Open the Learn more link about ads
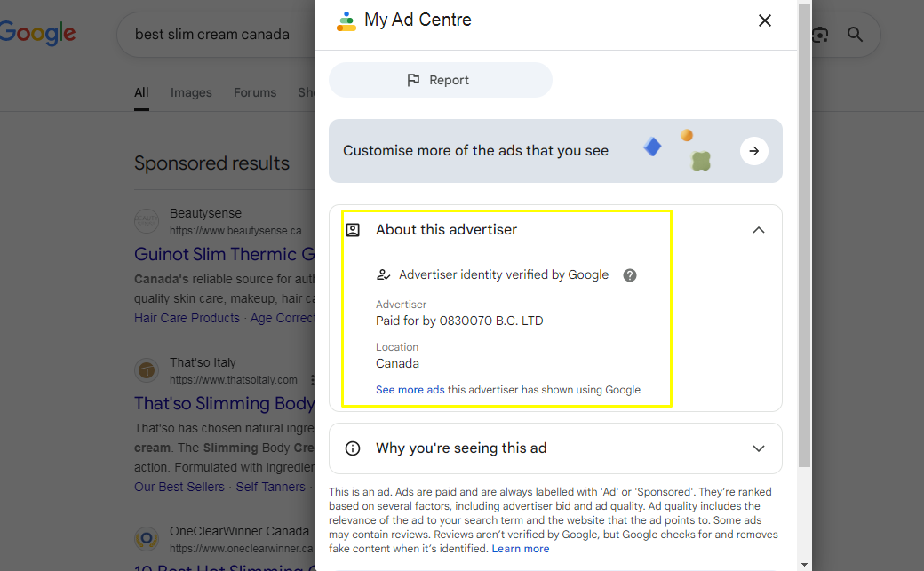 (x=521, y=549)
